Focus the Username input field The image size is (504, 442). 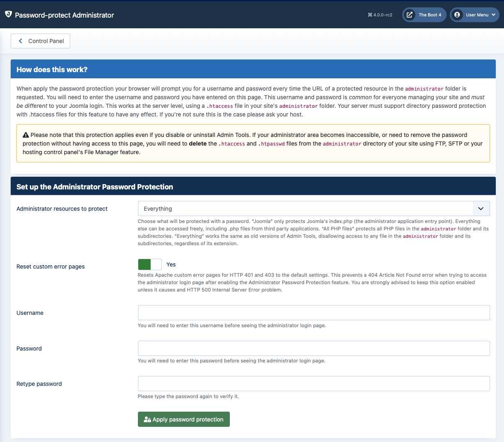coord(314,313)
